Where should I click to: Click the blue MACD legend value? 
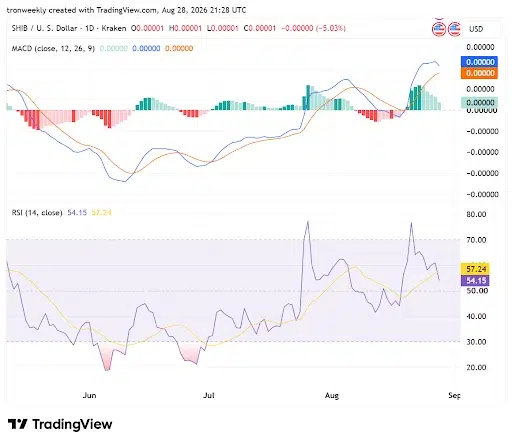[146, 49]
